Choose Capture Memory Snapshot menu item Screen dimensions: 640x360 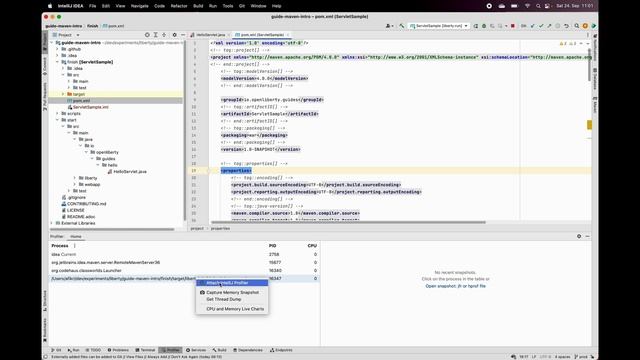coord(232,292)
